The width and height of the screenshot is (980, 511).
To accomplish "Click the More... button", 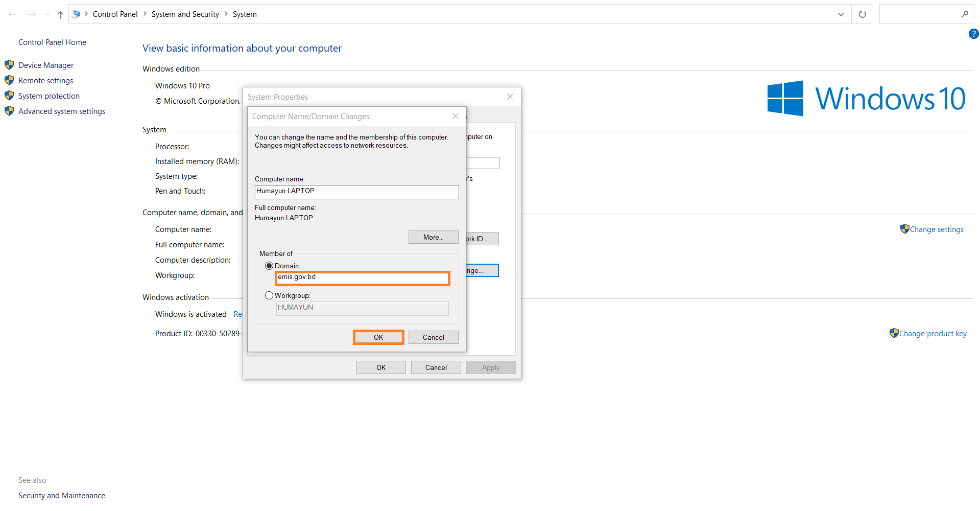I will tap(434, 237).
